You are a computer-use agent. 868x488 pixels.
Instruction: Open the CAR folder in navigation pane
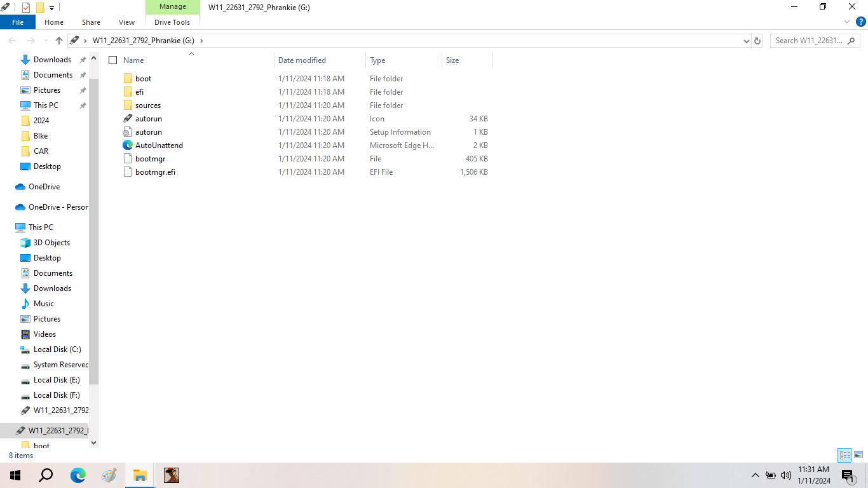pyautogui.click(x=41, y=151)
